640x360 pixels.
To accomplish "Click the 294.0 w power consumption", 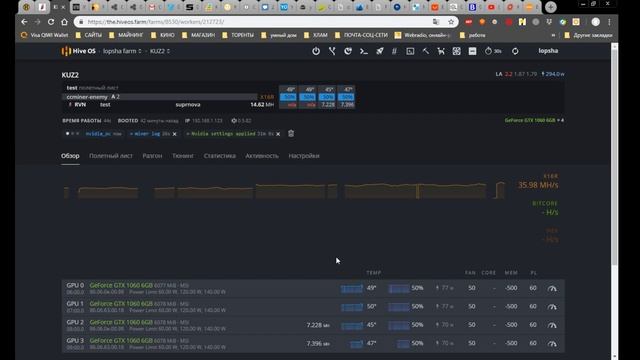I will 553,74.
